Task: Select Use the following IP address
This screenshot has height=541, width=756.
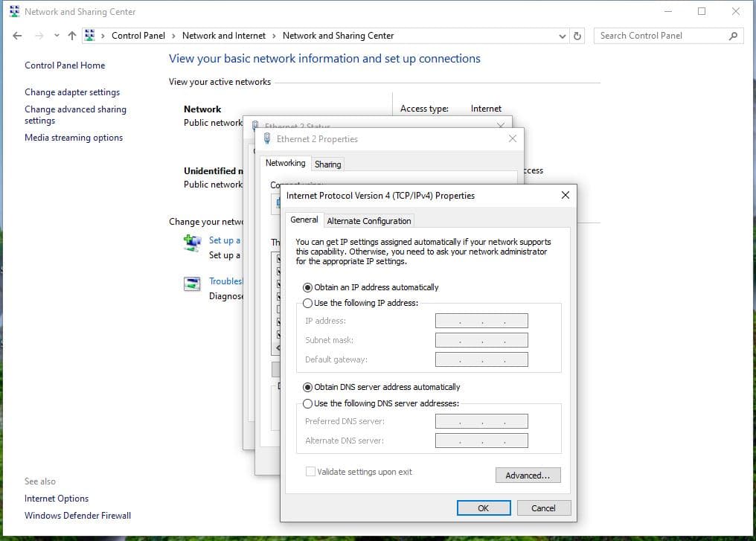Action: [308, 303]
